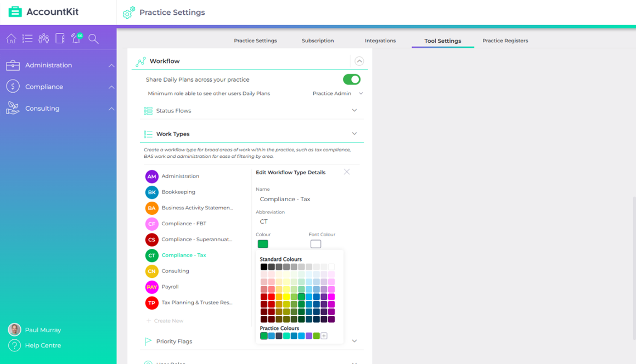The image size is (636, 364).
Task: Switch to the Tool Settings tab
Action: click(442, 41)
